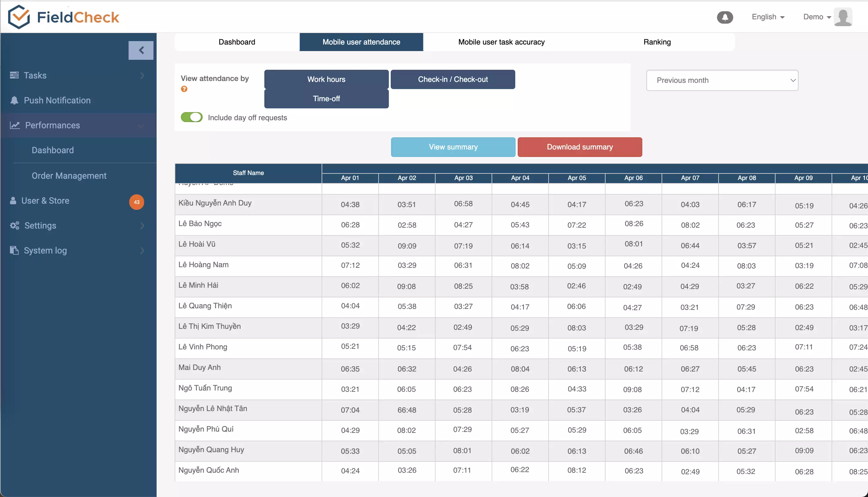This screenshot has height=497, width=868.
Task: Collapse the left sidebar panel
Action: click(x=141, y=50)
